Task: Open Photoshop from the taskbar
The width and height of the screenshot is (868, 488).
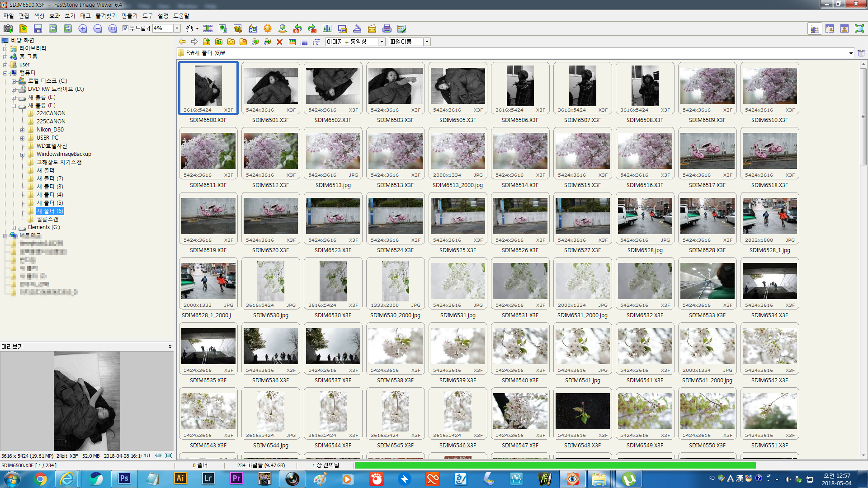Action: 124,479
